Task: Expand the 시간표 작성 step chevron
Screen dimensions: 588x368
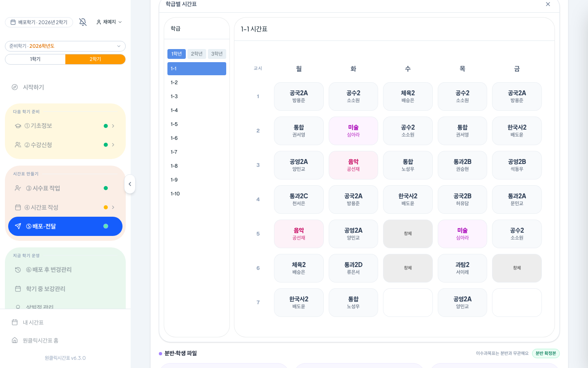Action: (113, 207)
